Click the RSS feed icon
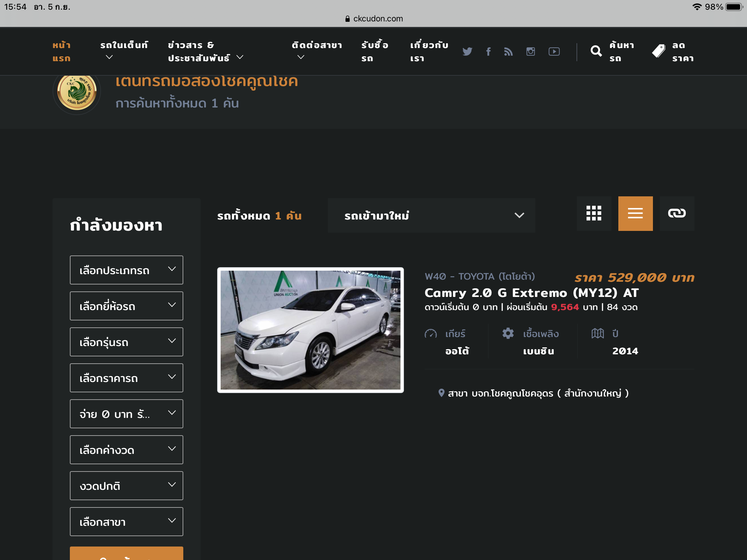The image size is (747, 560). click(x=508, y=52)
